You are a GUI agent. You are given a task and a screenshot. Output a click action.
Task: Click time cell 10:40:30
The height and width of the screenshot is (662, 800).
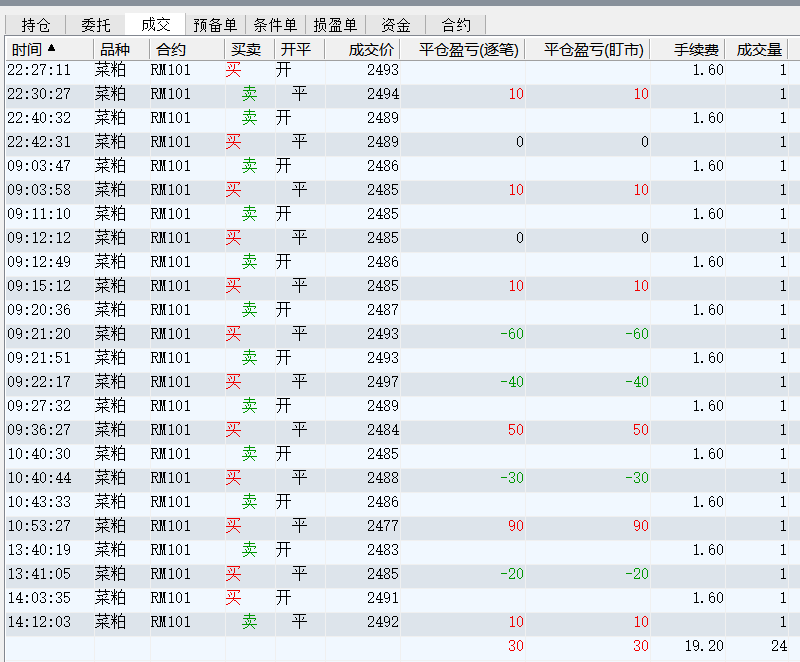pyautogui.click(x=39, y=453)
